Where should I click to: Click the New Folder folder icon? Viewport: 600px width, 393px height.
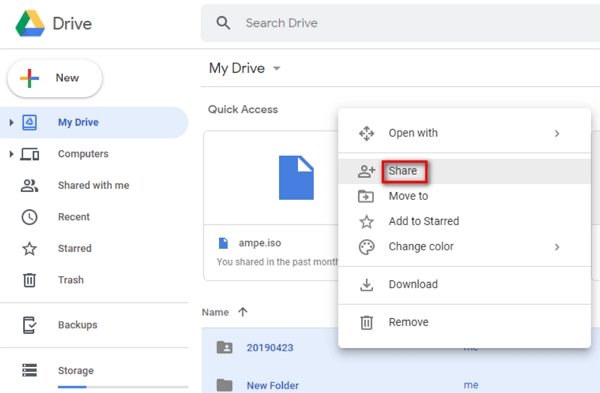(224, 385)
